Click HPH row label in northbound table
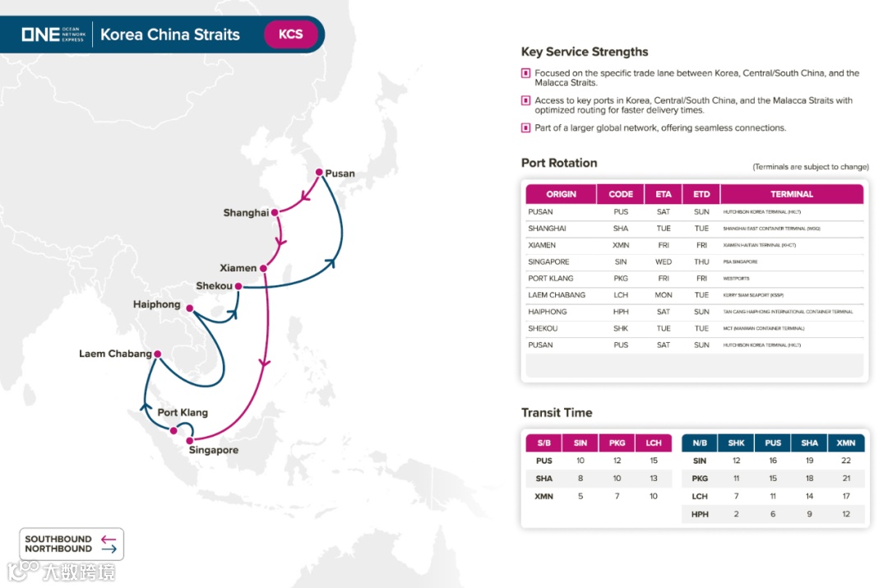888x588 pixels. [700, 514]
